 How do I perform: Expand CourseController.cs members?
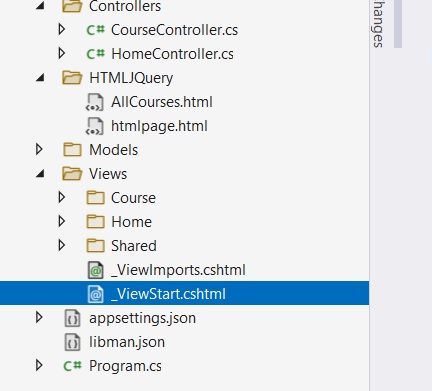point(62,29)
